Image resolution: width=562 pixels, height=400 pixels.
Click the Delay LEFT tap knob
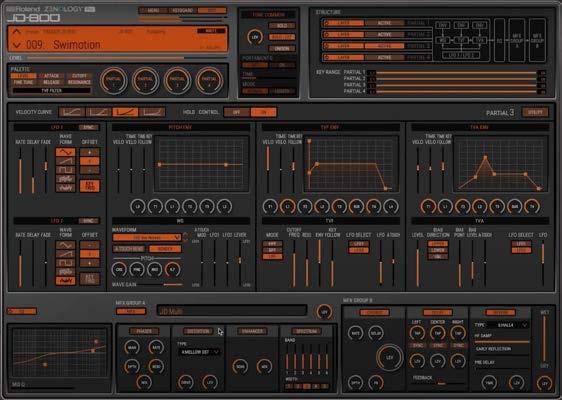(417, 333)
